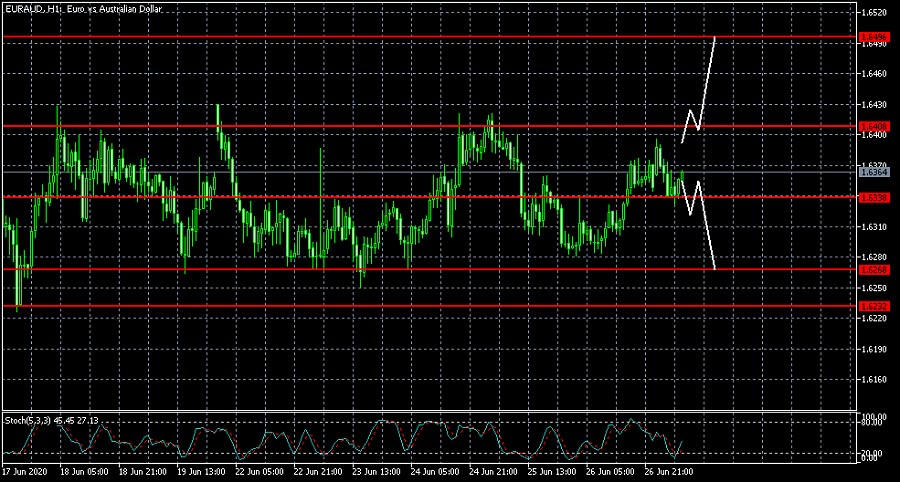Viewport: 900px width, 482px height.
Task: Select the downward white forecast arrow
Action: tap(706, 230)
